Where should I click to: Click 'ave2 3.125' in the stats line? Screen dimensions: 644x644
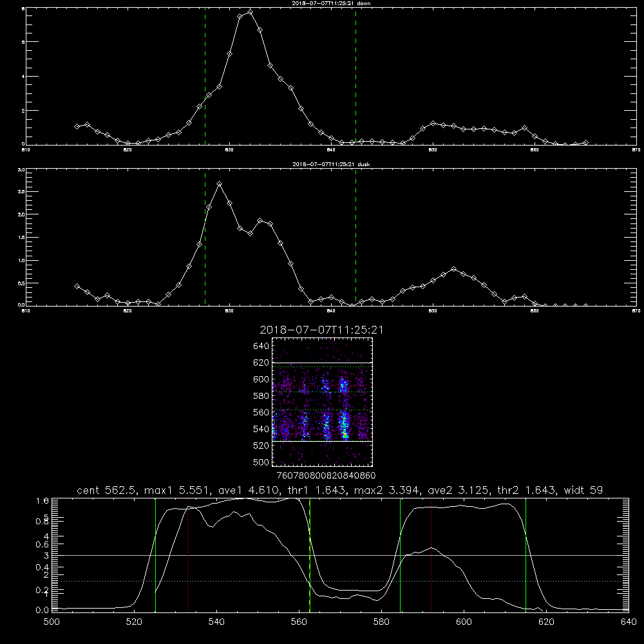459,490
